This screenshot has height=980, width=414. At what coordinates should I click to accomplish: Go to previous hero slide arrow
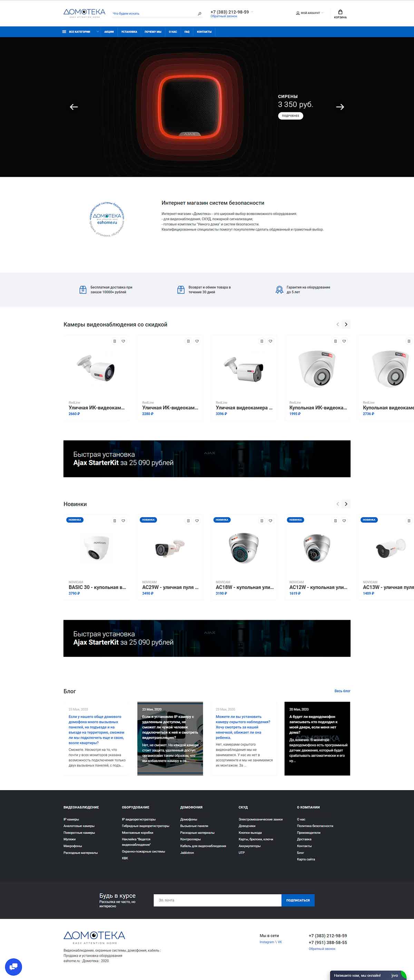tap(74, 107)
